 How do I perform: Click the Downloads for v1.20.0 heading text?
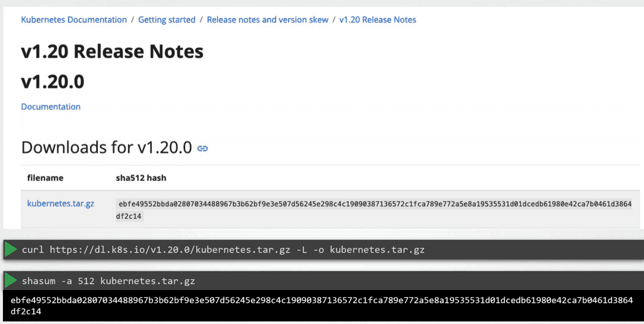pos(107,147)
